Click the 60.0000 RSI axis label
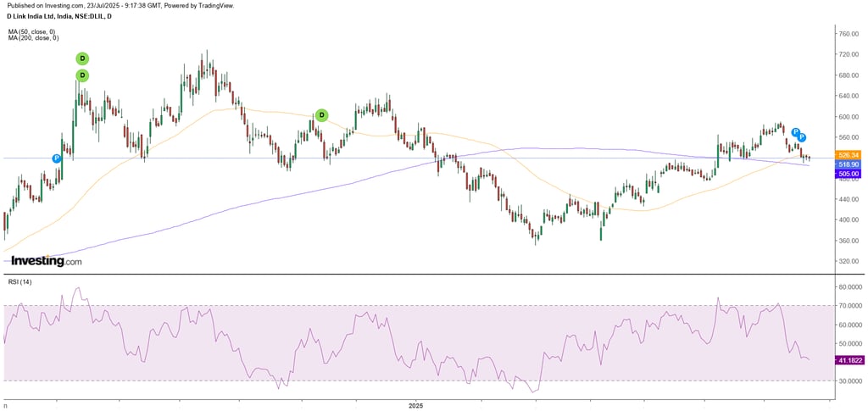Screen dimensions: 868x411 coord(849,325)
